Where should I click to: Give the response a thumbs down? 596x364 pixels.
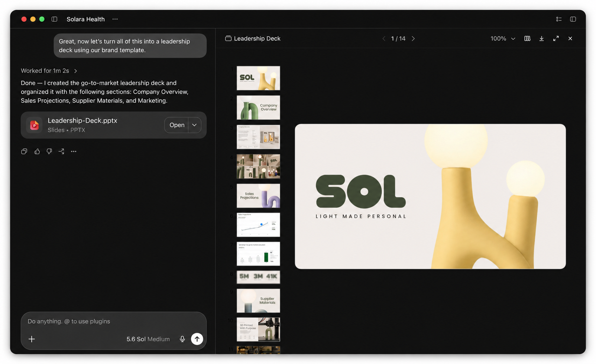point(49,151)
